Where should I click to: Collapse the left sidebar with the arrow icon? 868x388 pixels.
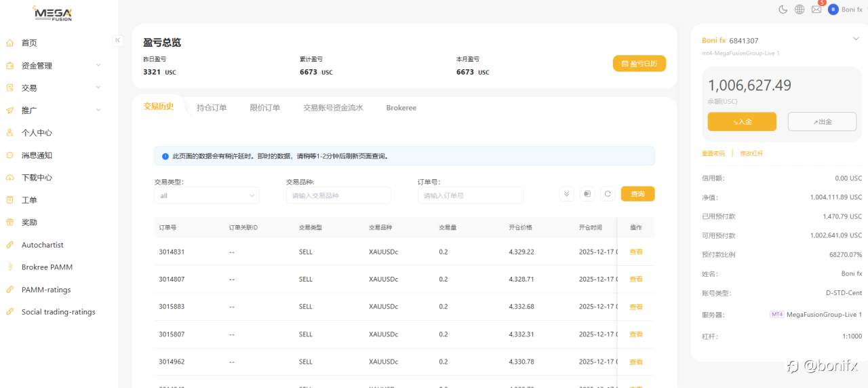pos(117,40)
